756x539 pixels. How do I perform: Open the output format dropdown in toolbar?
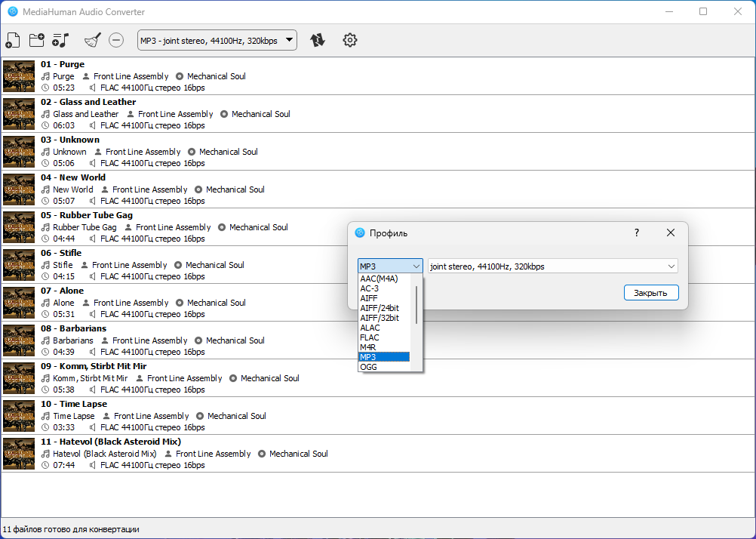tap(217, 41)
